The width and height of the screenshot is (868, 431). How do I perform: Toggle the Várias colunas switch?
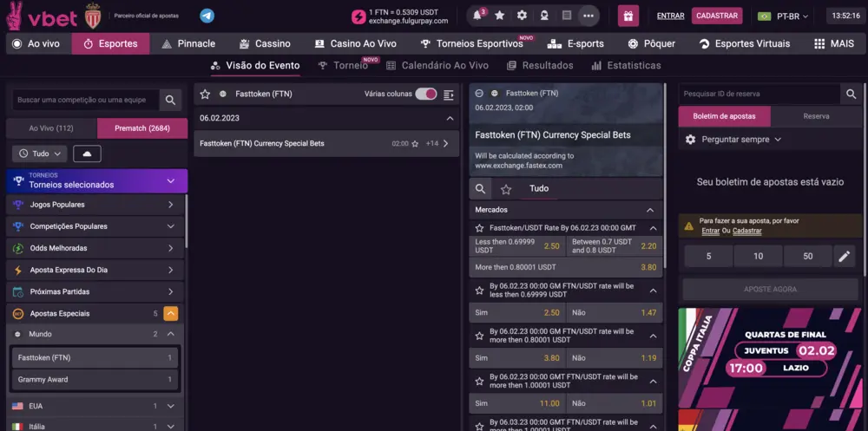(x=426, y=94)
